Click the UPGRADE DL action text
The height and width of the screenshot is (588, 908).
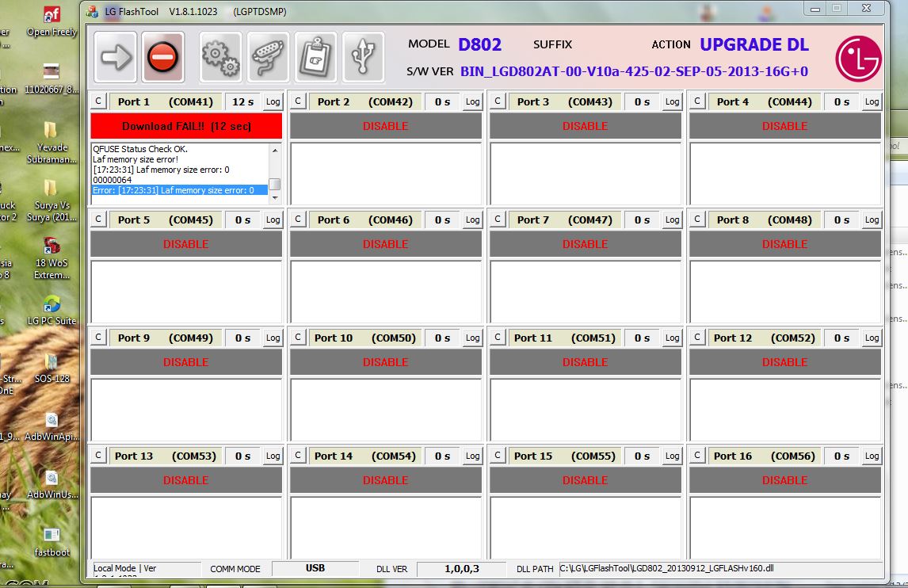click(x=754, y=44)
